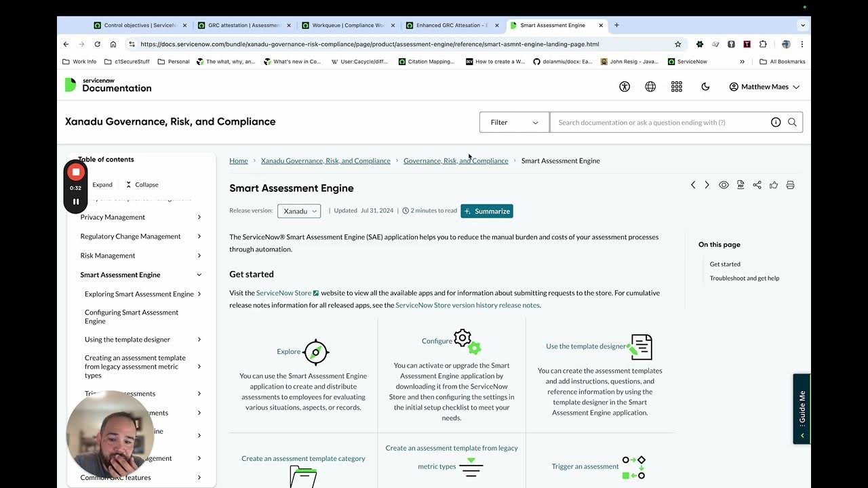This screenshot has width=868, height=488.
Task: Open the Guide Me side tab
Action: [x=802, y=409]
